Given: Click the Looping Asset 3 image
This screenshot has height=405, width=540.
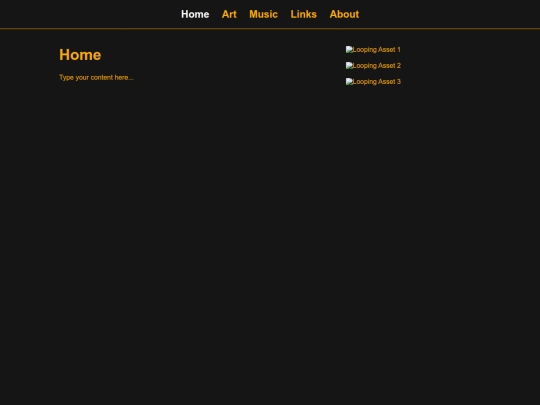Looking at the screenshot, I should (x=373, y=82).
